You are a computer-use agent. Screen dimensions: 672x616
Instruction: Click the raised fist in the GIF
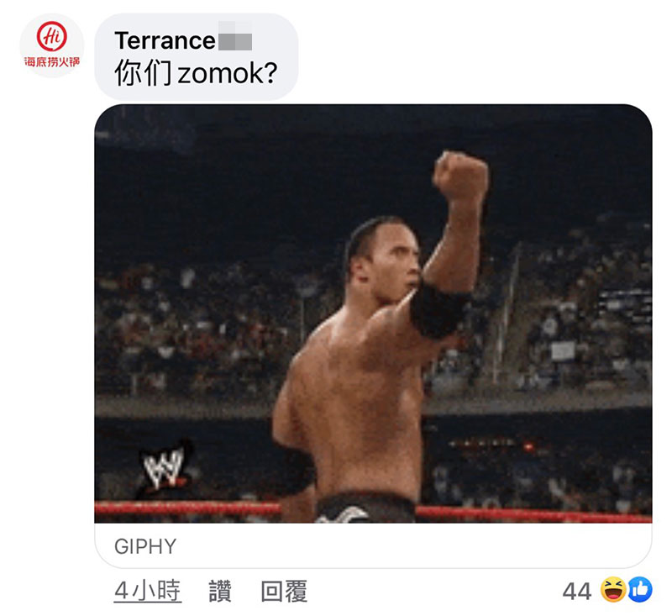tap(460, 174)
